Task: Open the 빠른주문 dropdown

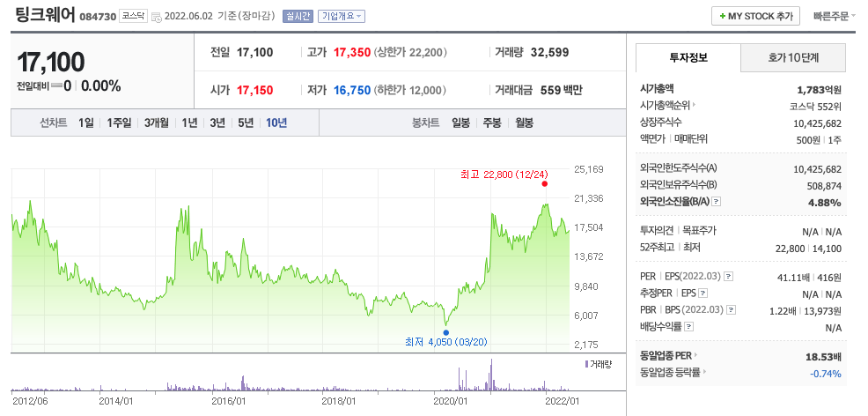Action: (835, 16)
